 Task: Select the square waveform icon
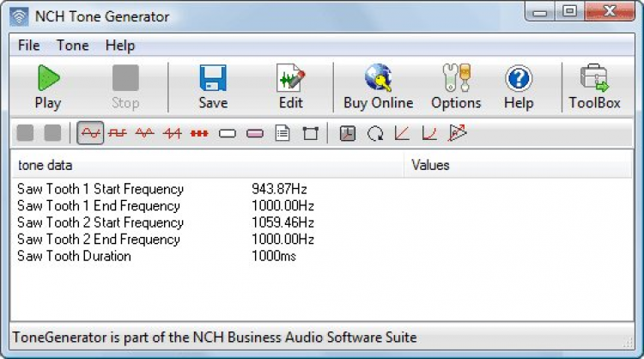(118, 133)
